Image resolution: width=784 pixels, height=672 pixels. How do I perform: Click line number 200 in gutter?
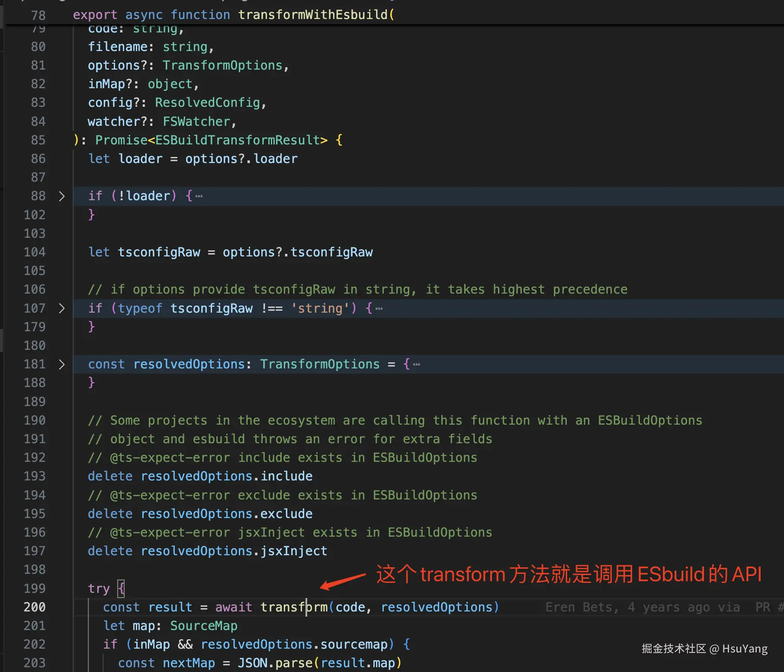coord(35,607)
